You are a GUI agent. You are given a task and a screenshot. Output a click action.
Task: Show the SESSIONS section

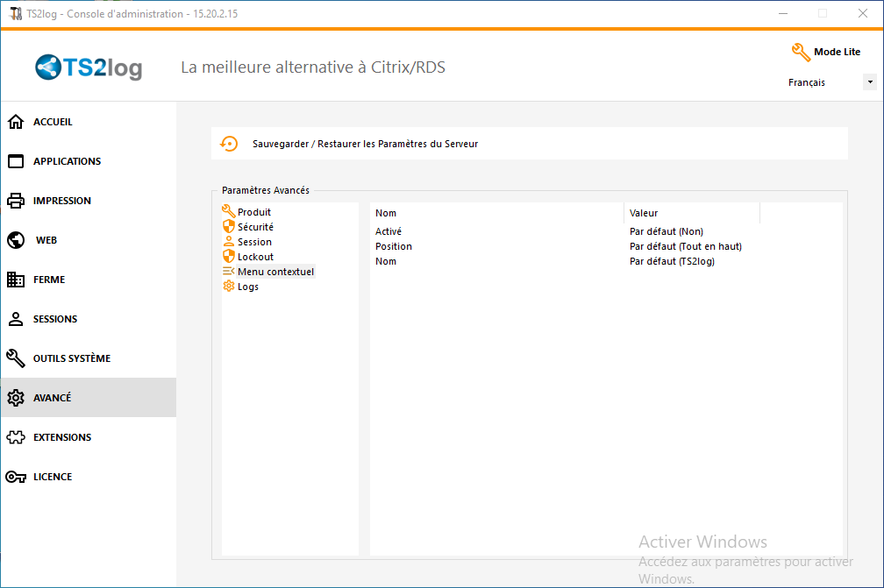89,319
